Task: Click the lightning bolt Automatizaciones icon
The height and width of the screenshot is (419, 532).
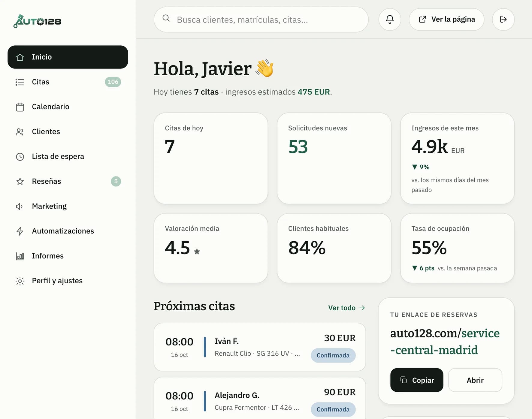Action: click(20, 231)
